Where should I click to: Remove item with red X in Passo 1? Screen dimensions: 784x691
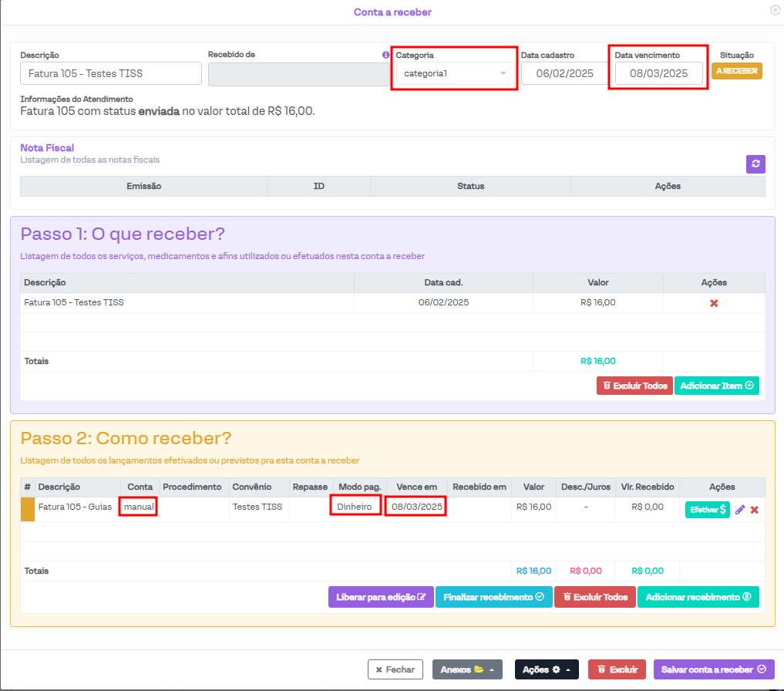tap(714, 303)
